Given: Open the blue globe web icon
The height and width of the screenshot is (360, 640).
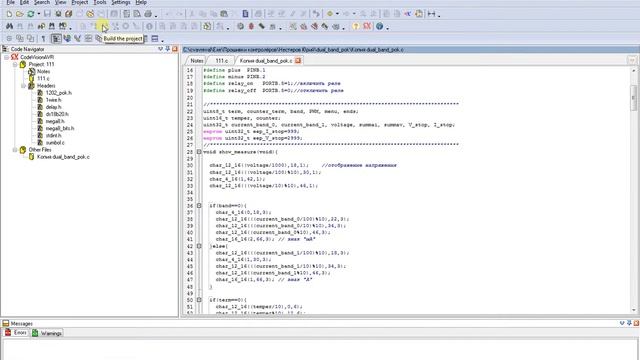Looking at the screenshot, I should (x=380, y=27).
